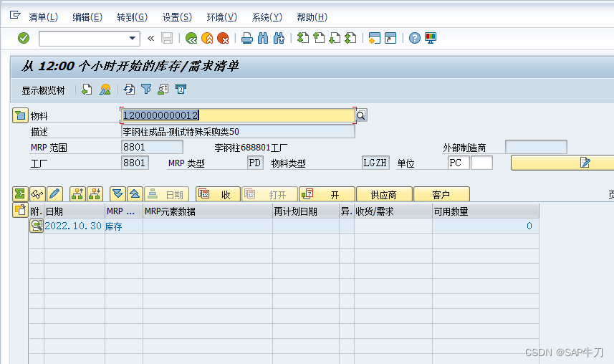
Task: Click the 可用数量 column header
Action: click(x=485, y=211)
